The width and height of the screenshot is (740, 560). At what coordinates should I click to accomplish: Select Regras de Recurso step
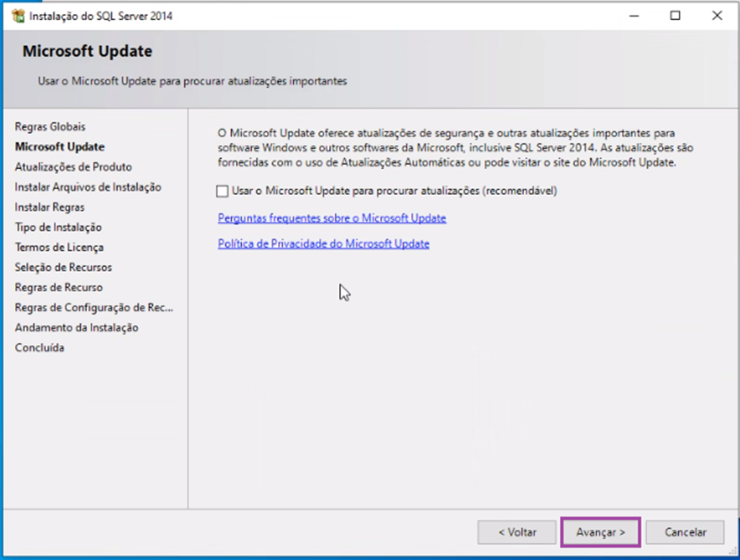click(59, 287)
